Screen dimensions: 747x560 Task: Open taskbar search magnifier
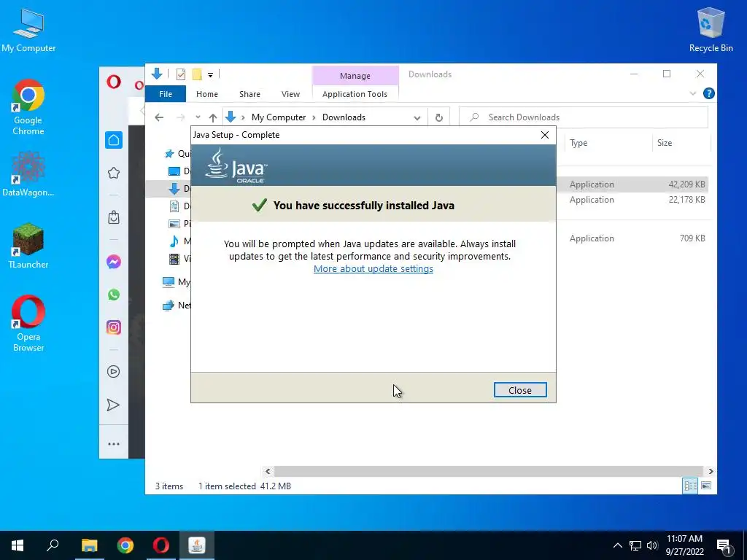(53, 545)
